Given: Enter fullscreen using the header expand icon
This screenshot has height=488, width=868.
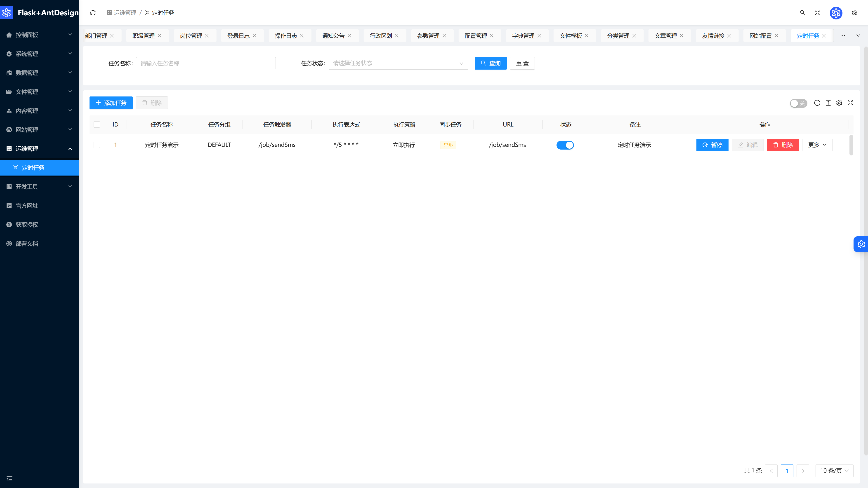Looking at the screenshot, I should 817,13.
